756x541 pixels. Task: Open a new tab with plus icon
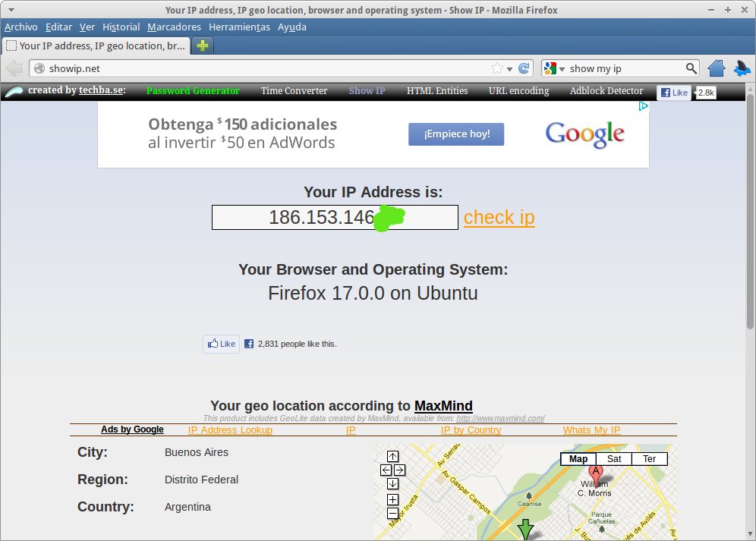coord(203,46)
